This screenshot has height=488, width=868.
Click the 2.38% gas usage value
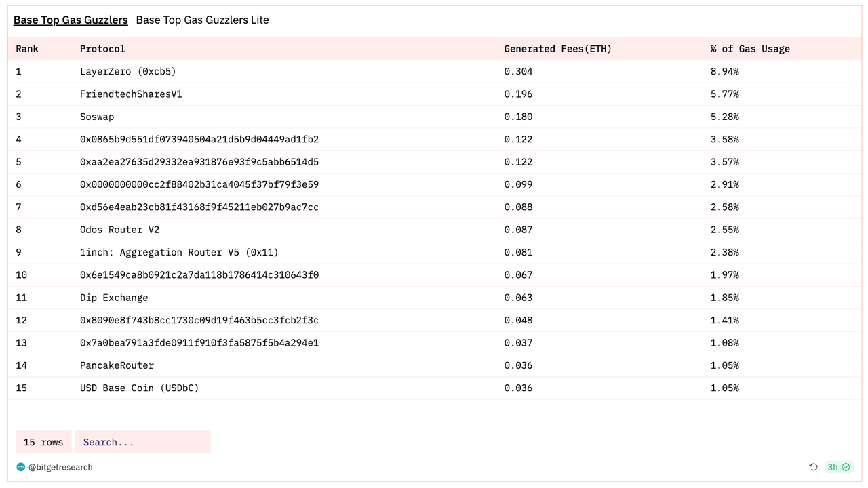pyautogui.click(x=725, y=252)
